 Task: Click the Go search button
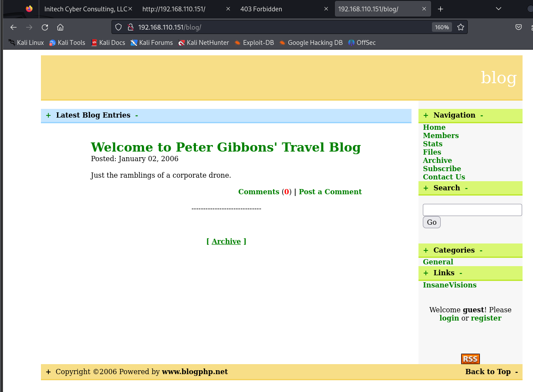[x=432, y=222]
